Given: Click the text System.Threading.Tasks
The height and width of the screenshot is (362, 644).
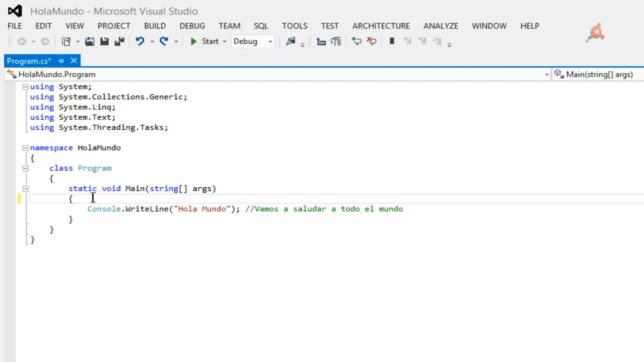Looking at the screenshot, I should click(111, 127).
